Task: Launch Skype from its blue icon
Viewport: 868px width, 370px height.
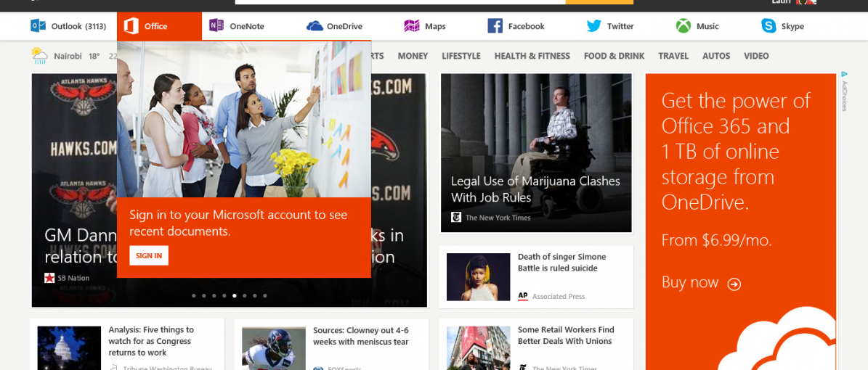Action: (x=768, y=26)
